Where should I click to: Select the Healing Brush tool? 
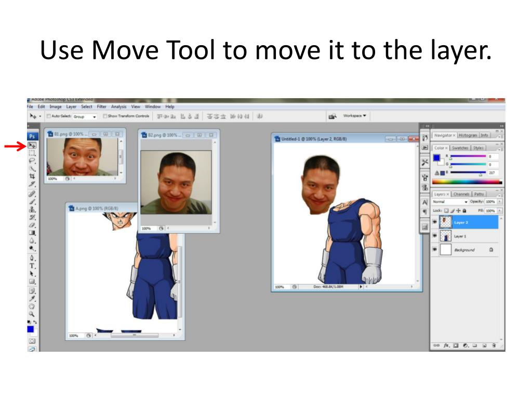(x=32, y=194)
